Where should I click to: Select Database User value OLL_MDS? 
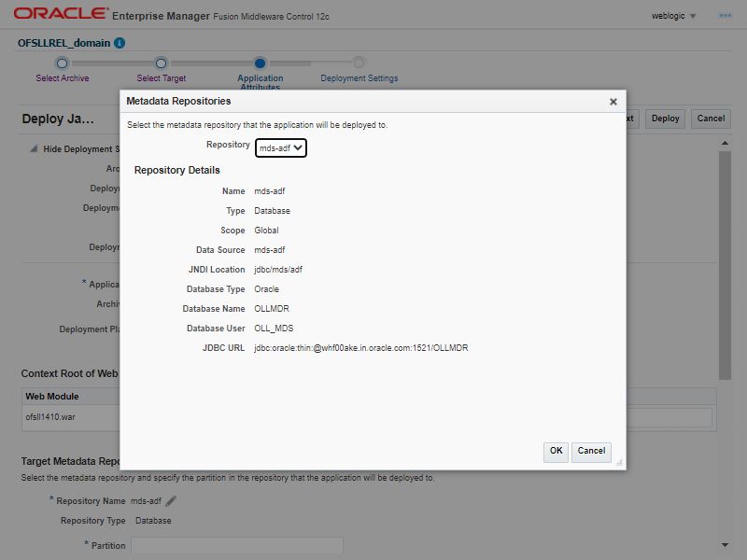[274, 329]
